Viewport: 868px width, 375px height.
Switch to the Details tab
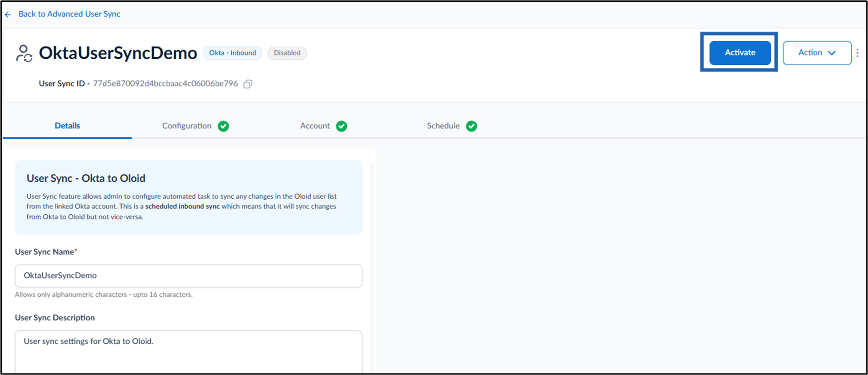point(67,126)
